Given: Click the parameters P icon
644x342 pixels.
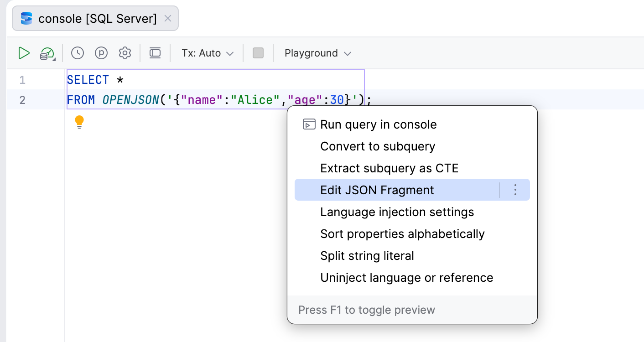Looking at the screenshot, I should 101,53.
